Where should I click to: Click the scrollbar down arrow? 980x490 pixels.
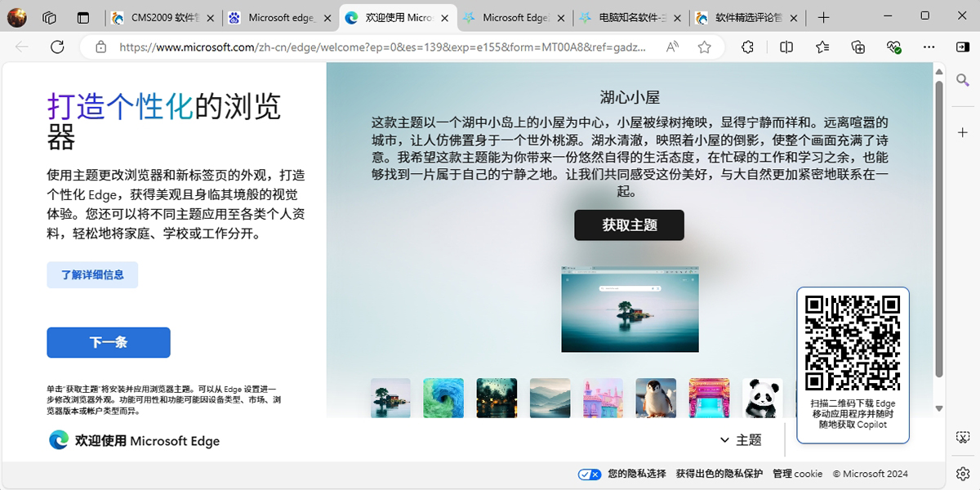(x=939, y=408)
